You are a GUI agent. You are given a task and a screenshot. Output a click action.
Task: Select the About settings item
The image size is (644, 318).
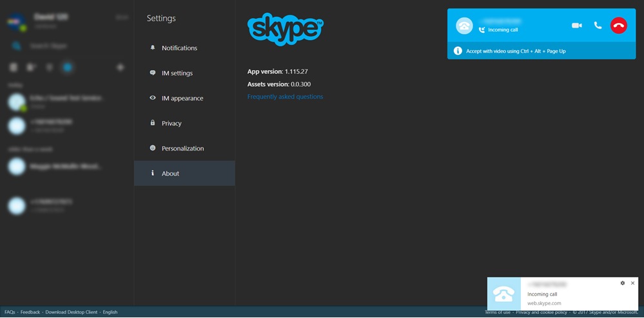pyautogui.click(x=184, y=173)
